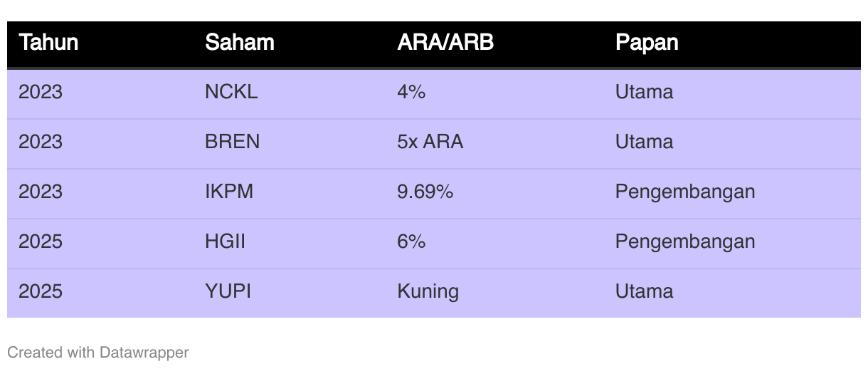Image resolution: width=868 pixels, height=369 pixels.
Task: Click the Saham column header
Action: click(x=240, y=43)
